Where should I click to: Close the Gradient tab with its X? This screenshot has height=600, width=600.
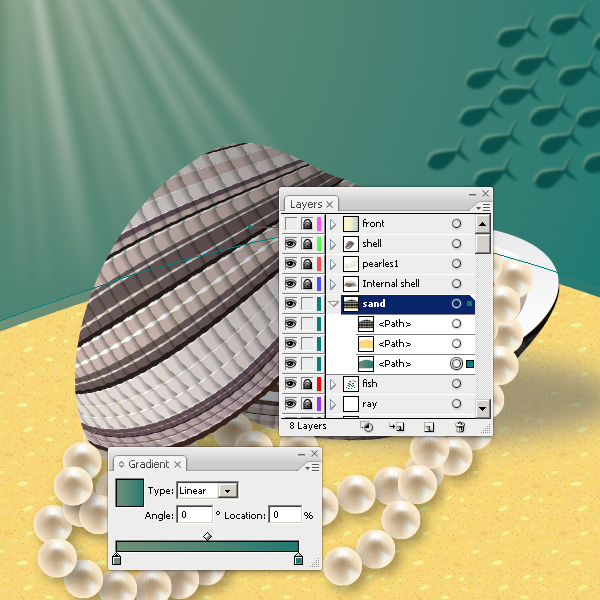point(178,465)
